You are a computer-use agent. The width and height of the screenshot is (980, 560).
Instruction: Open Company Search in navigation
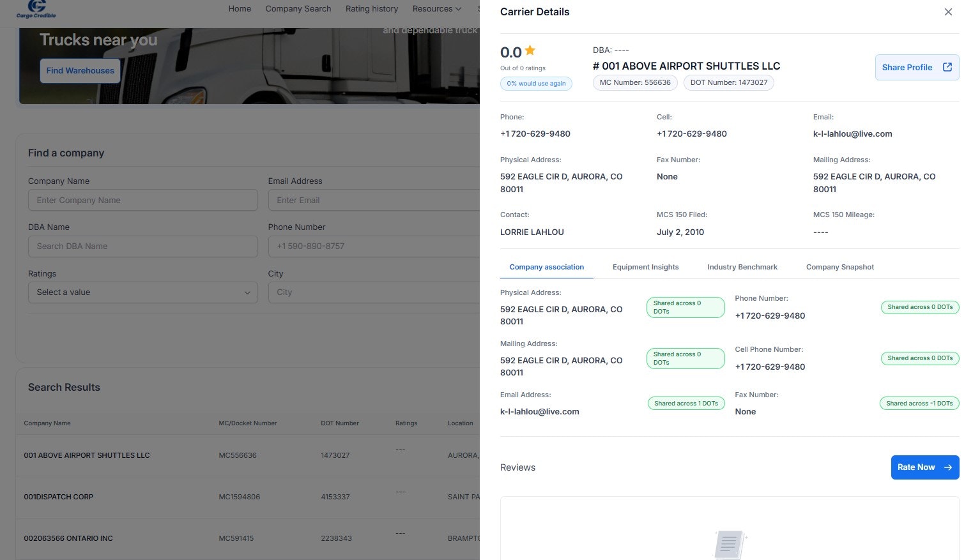pos(298,9)
